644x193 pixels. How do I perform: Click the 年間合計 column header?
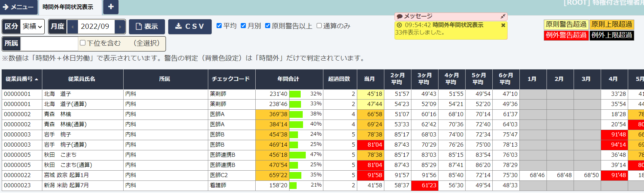[x=288, y=79]
